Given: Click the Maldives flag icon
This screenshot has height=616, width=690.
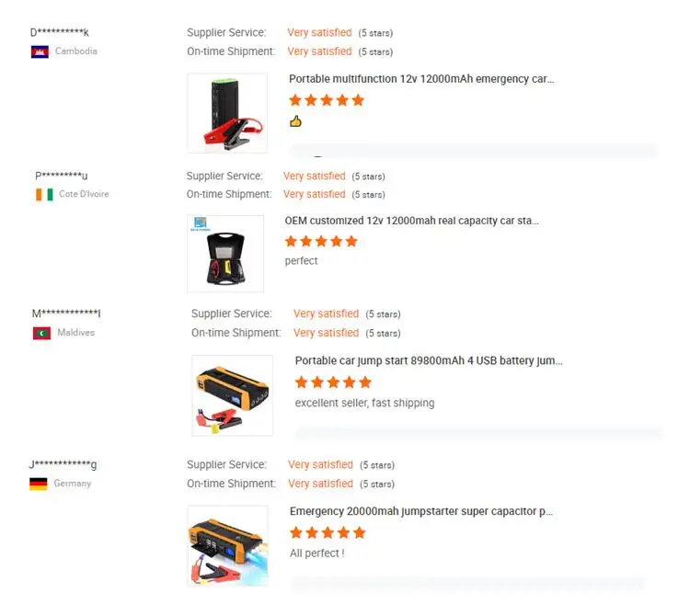Looking at the screenshot, I should tap(41, 333).
